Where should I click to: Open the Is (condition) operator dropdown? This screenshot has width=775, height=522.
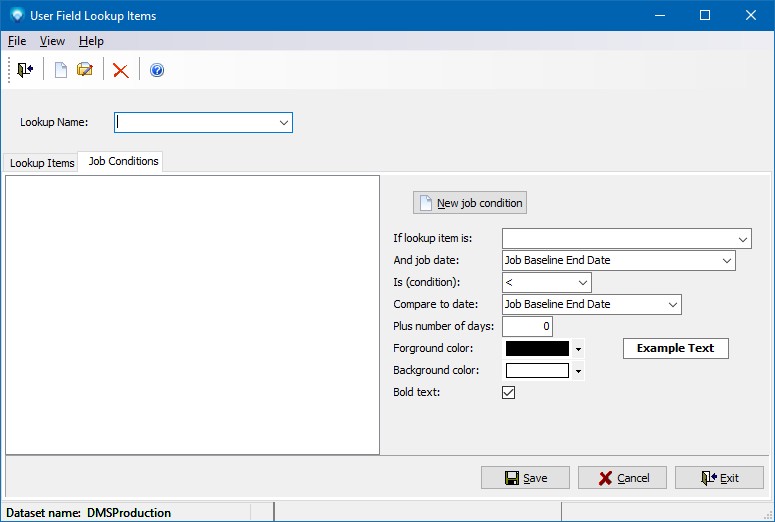(x=582, y=283)
